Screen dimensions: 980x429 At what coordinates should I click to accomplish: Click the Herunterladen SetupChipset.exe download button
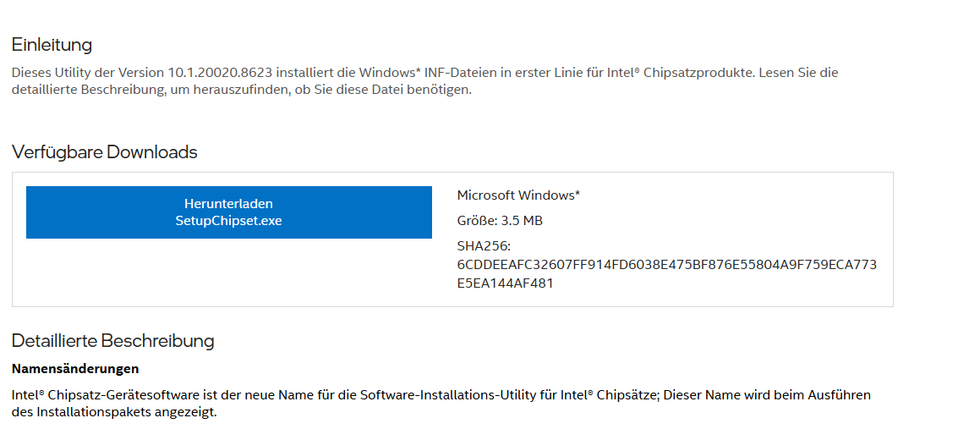tap(229, 212)
